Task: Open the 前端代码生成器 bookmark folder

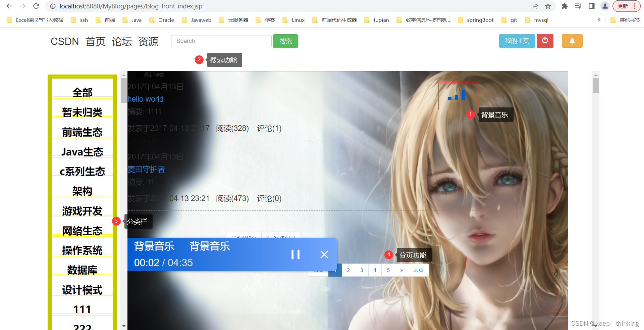Action: pyautogui.click(x=334, y=20)
